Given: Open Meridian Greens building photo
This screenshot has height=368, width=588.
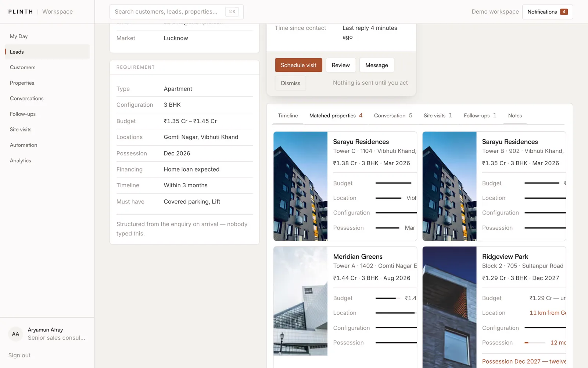Looking at the screenshot, I should 300,301.
